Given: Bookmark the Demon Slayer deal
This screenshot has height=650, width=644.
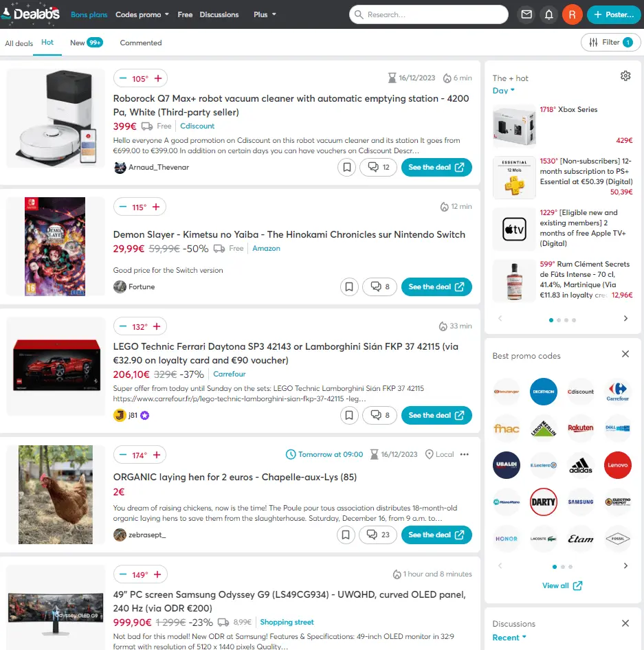Looking at the screenshot, I should 349,287.
